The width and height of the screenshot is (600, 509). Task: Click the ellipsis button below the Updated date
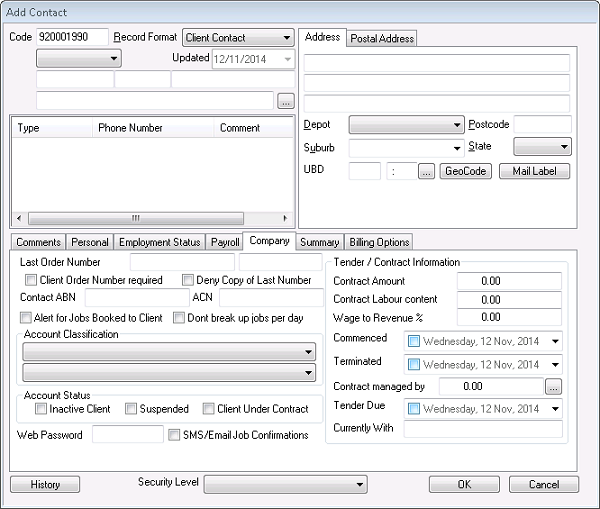coord(285,100)
